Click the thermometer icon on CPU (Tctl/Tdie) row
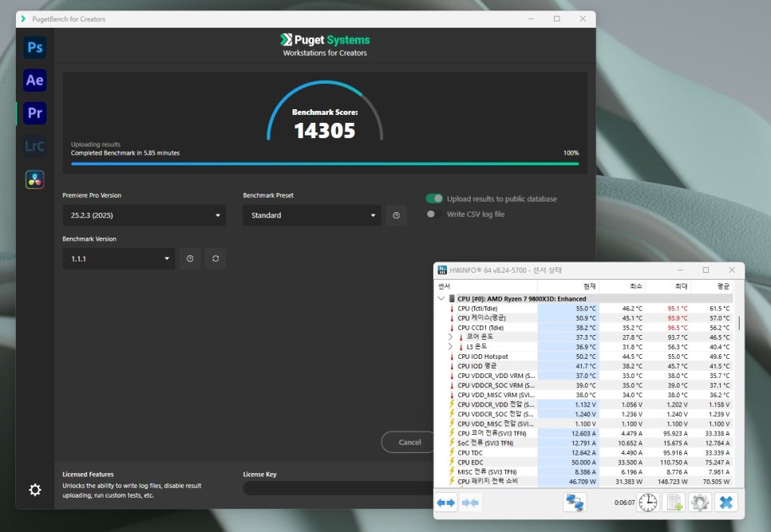Viewport: 771px width, 532px height. click(452, 309)
